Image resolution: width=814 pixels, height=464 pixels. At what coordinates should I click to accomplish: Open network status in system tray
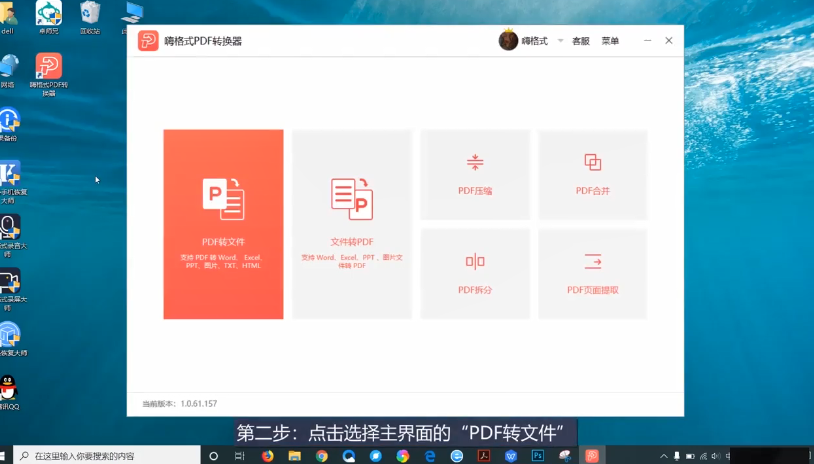[x=703, y=456]
